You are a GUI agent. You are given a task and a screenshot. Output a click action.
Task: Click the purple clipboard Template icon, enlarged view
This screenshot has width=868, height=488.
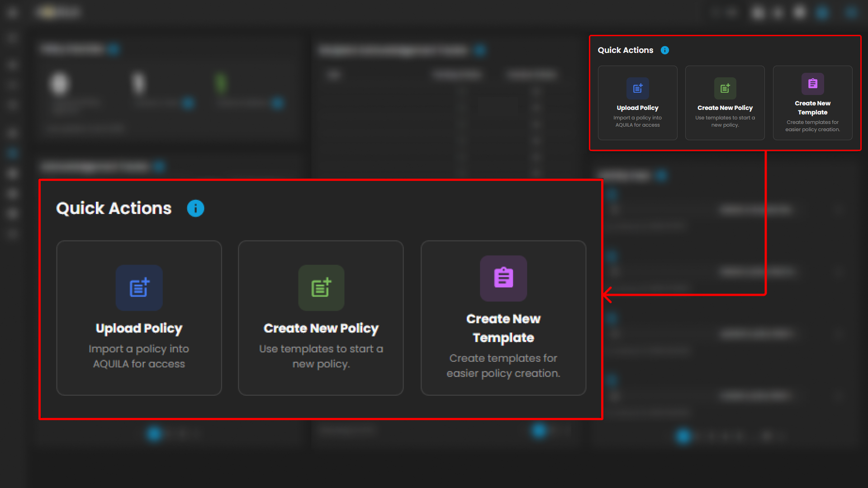[x=503, y=278]
